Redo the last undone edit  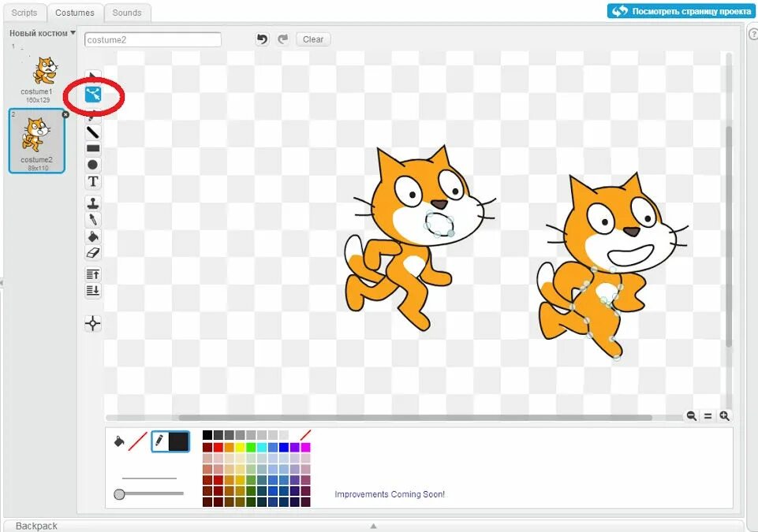coord(283,39)
